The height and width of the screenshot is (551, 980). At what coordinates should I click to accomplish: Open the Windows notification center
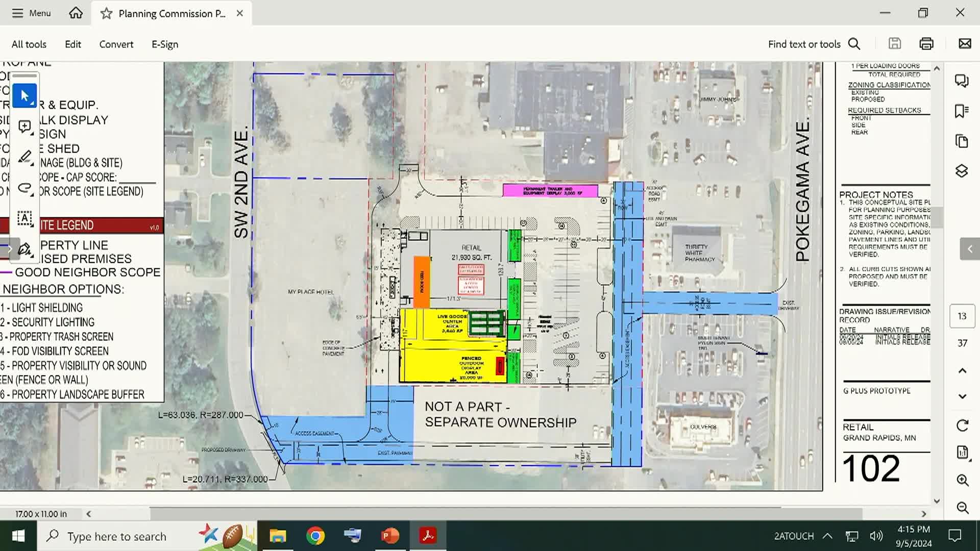pos(954,536)
